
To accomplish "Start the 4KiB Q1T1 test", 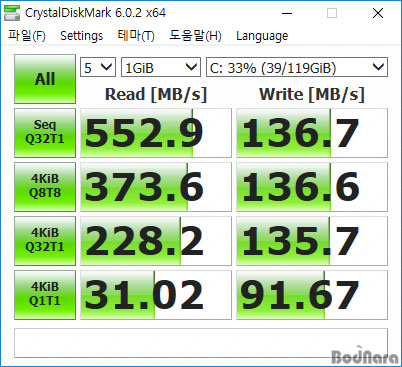I will click(45, 295).
